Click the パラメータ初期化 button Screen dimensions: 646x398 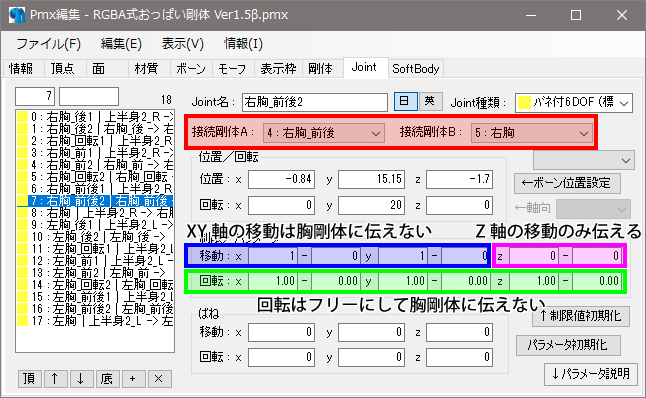pyautogui.click(x=568, y=345)
